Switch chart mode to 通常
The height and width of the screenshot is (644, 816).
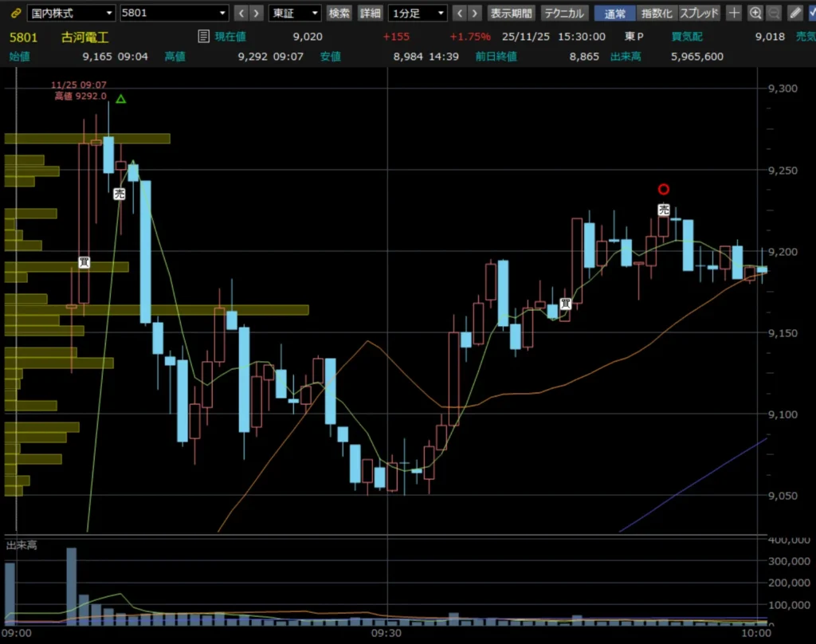click(614, 13)
